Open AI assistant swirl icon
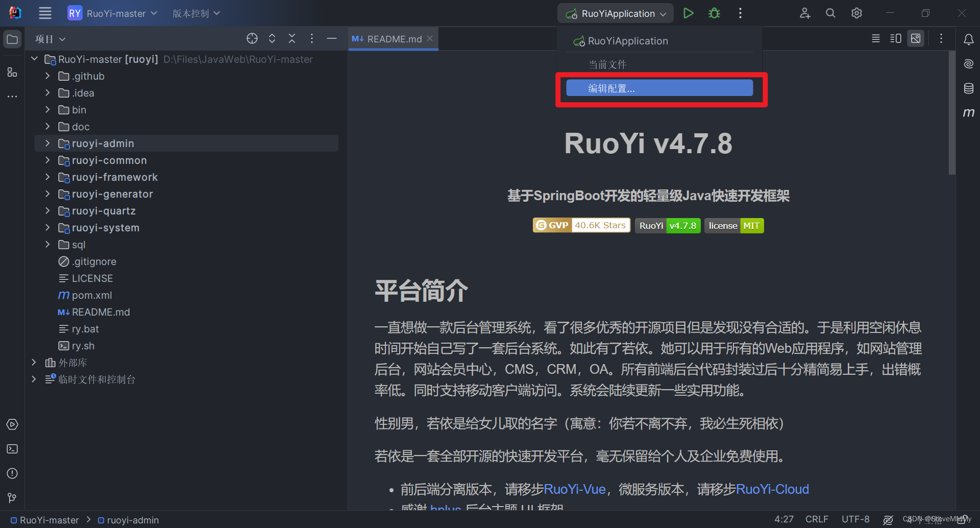Image resolution: width=980 pixels, height=528 pixels. (x=969, y=64)
